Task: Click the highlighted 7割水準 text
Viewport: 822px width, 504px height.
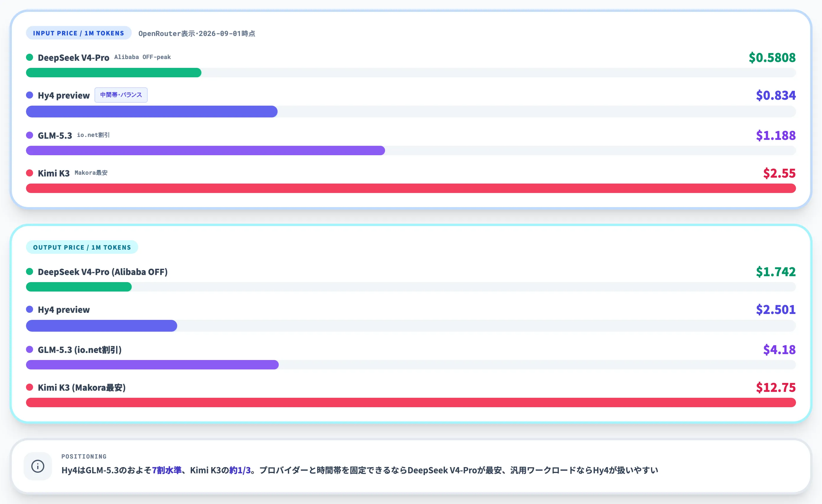Action: pos(167,470)
